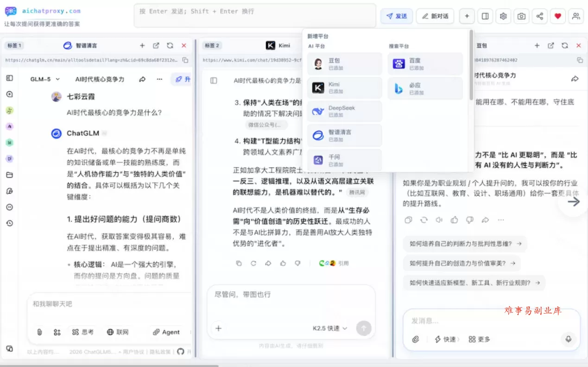Image resolution: width=588 pixels, height=367 pixels.
Task: Open the 快速 mode selector in 豆包
Action: point(447,339)
